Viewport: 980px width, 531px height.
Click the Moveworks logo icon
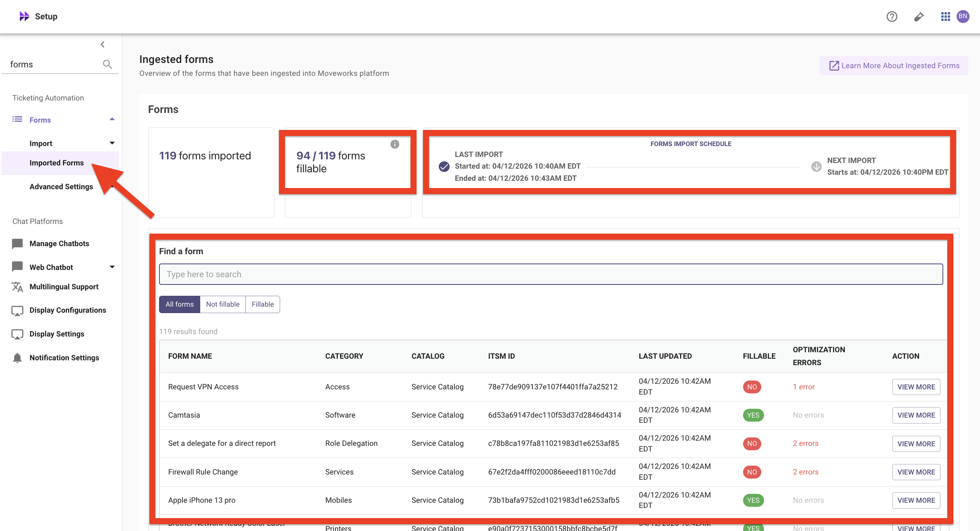pos(24,16)
